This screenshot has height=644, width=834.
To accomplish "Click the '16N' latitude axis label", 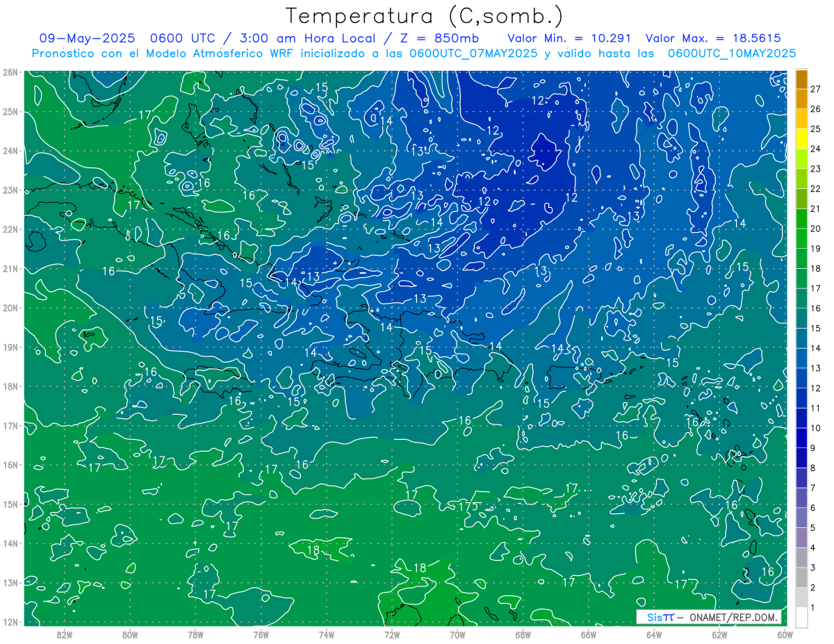I will click(10, 465).
